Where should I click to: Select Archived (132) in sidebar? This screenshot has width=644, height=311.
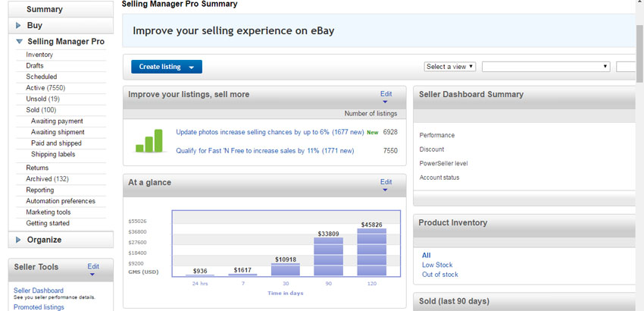(47, 179)
